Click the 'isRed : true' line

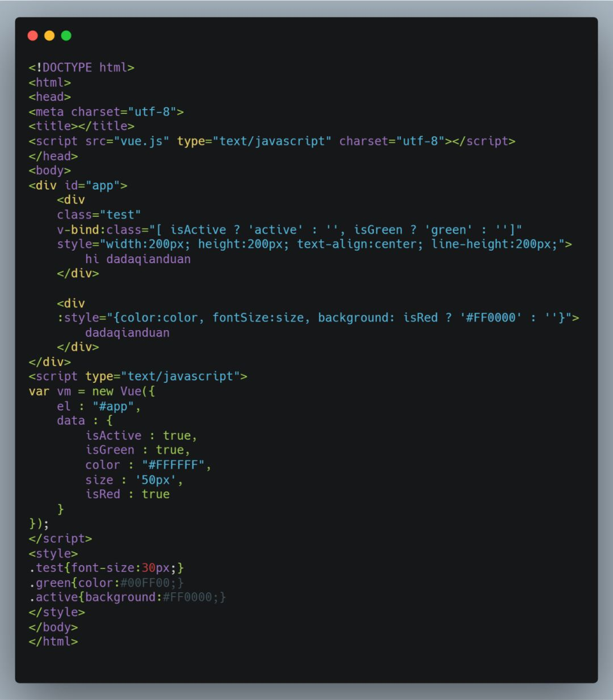pyautogui.click(x=128, y=494)
